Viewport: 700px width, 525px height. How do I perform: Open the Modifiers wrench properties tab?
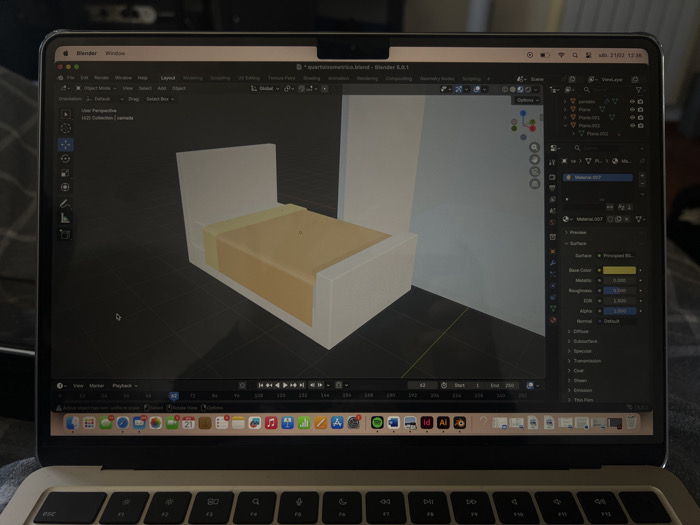click(553, 263)
